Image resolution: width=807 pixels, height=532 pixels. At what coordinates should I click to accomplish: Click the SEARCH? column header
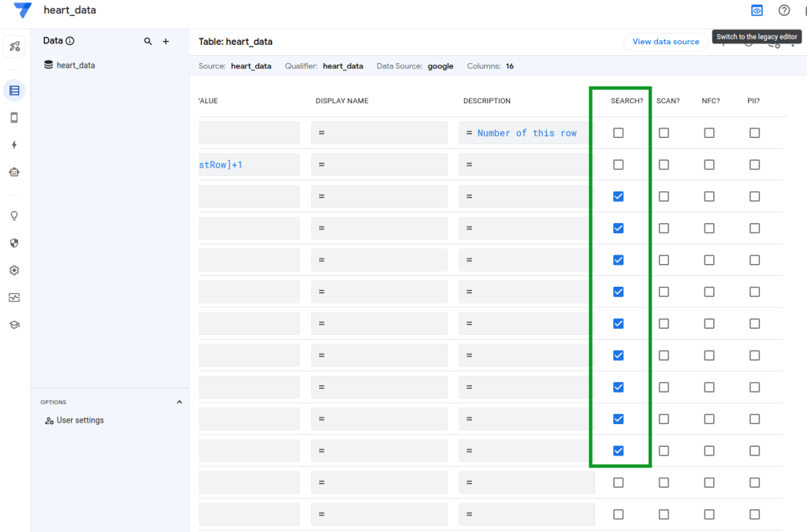pos(627,101)
